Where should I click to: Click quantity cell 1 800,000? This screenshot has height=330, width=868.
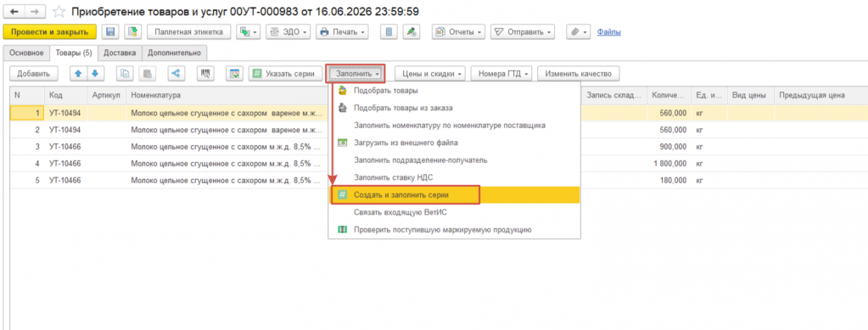pos(669,164)
